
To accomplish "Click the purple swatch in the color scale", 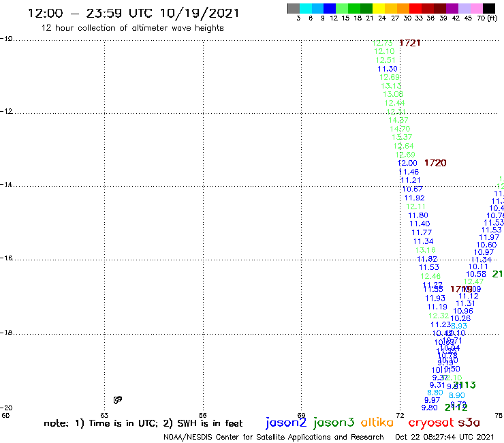I will coord(452,8).
